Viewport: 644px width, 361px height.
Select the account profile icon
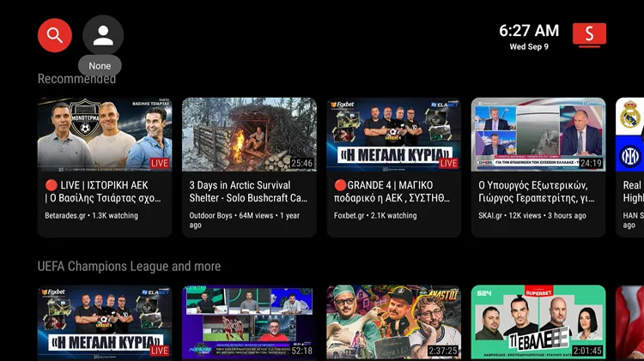103,35
